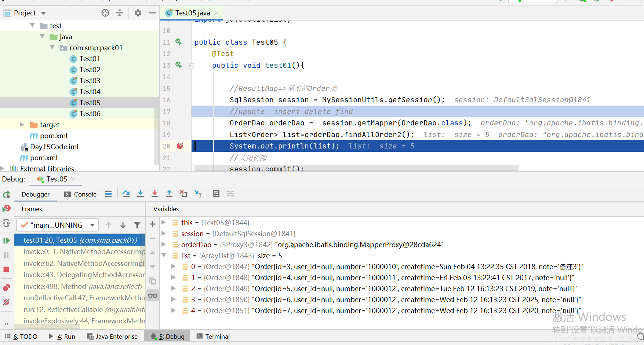Open Project panel settings gear
Image resolution: width=644 pixels, height=345 pixels.
coord(138,13)
